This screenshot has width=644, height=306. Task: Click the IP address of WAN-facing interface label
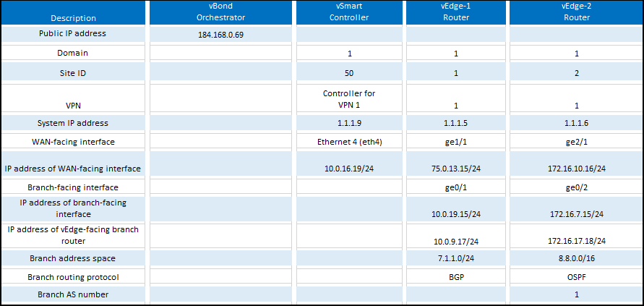point(73,169)
